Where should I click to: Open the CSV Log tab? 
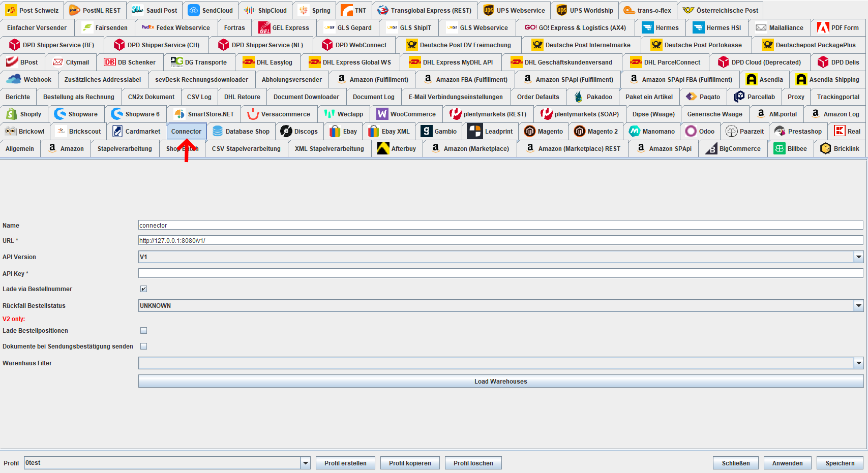click(x=199, y=97)
